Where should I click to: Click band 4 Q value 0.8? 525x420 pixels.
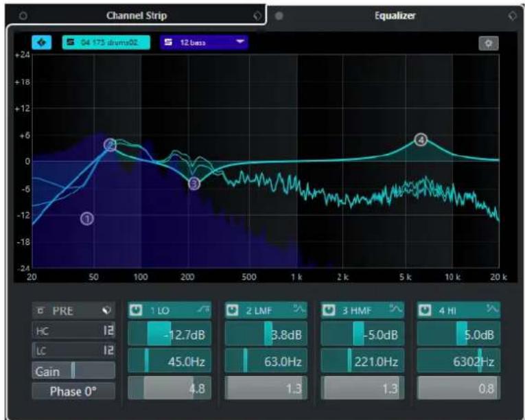pos(458,388)
